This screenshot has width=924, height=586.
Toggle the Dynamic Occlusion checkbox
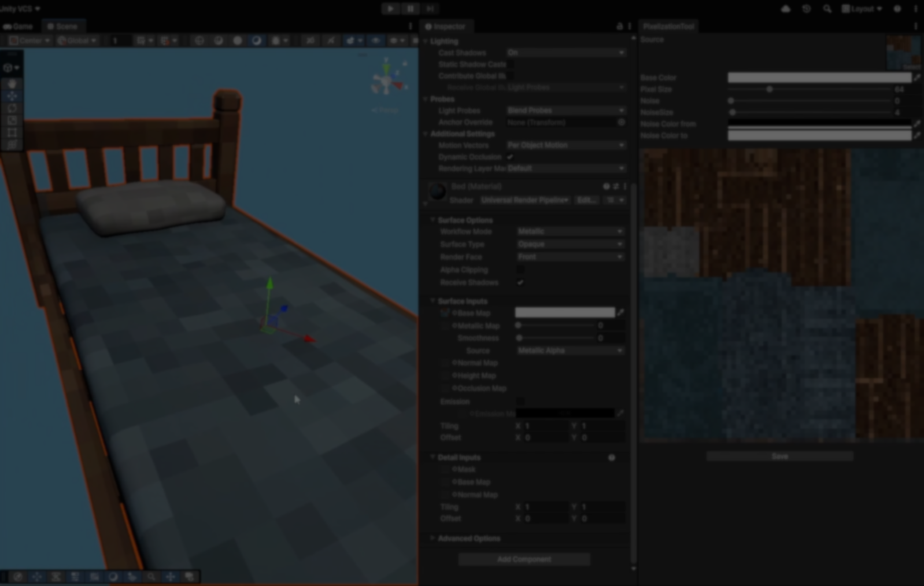click(x=510, y=157)
